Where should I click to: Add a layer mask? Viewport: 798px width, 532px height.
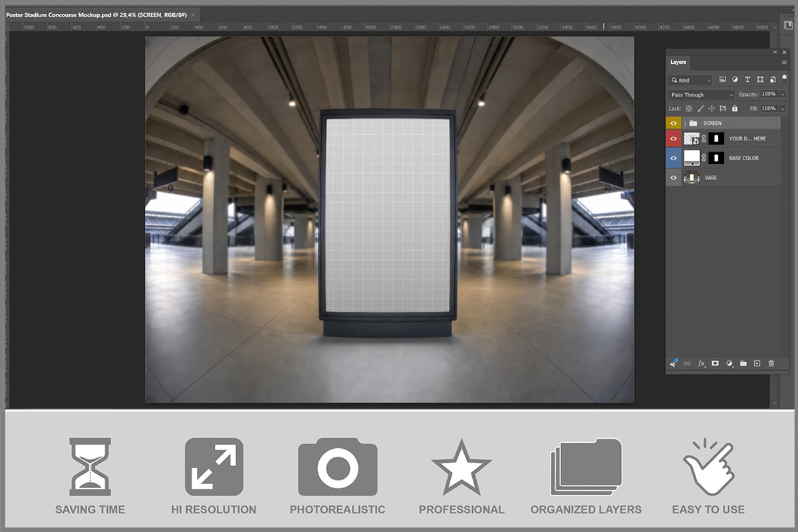click(x=716, y=364)
